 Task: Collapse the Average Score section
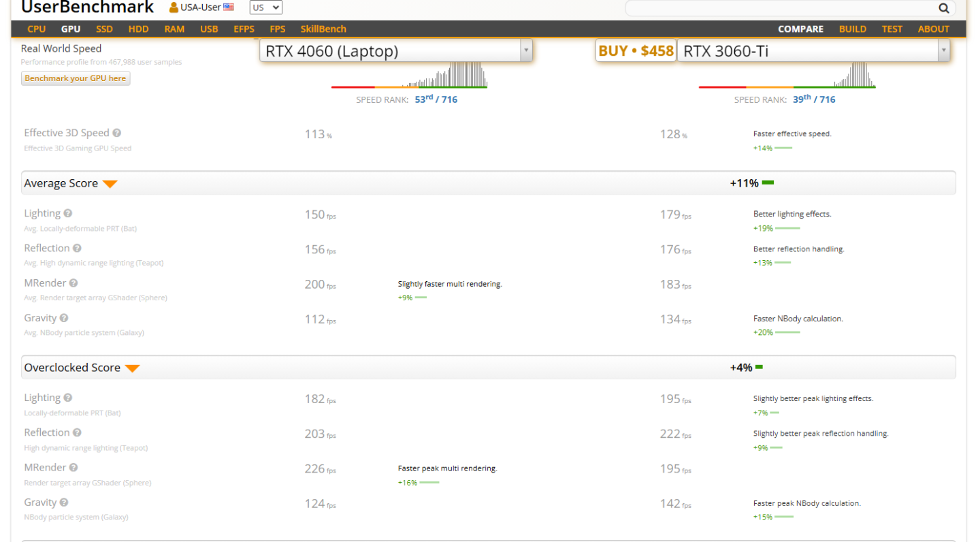pyautogui.click(x=110, y=184)
